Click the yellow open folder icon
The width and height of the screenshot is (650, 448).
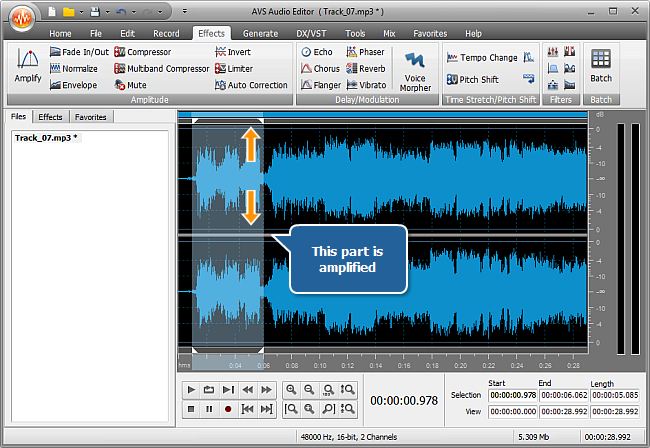[x=68, y=12]
